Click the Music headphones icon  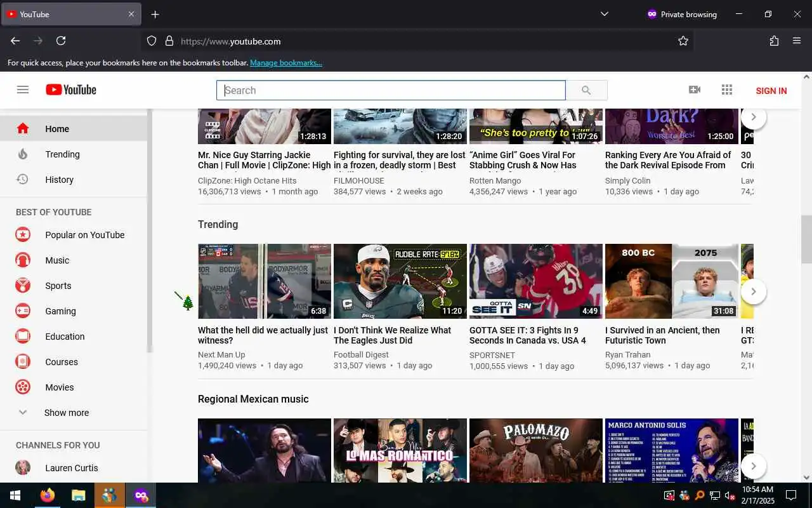(x=23, y=260)
